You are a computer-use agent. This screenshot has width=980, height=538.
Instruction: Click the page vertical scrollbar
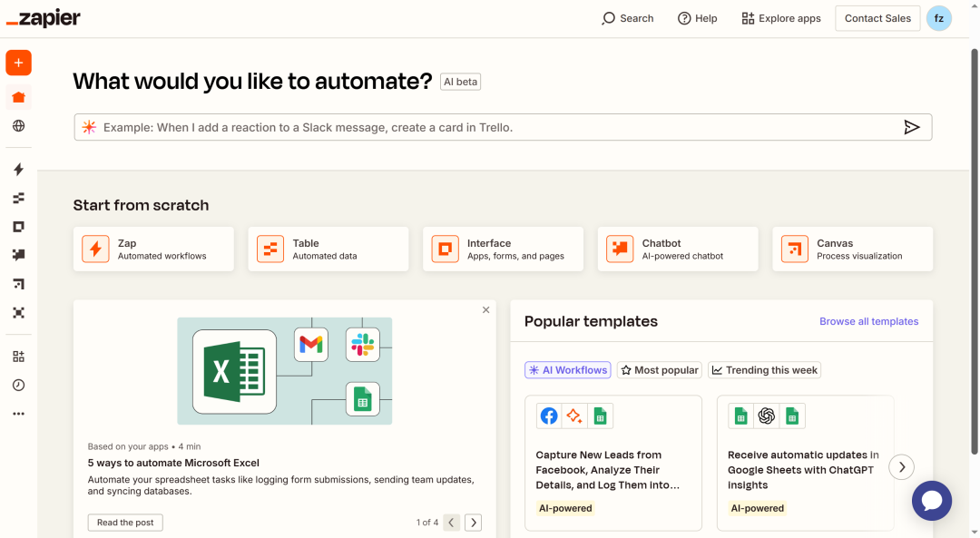(x=975, y=250)
